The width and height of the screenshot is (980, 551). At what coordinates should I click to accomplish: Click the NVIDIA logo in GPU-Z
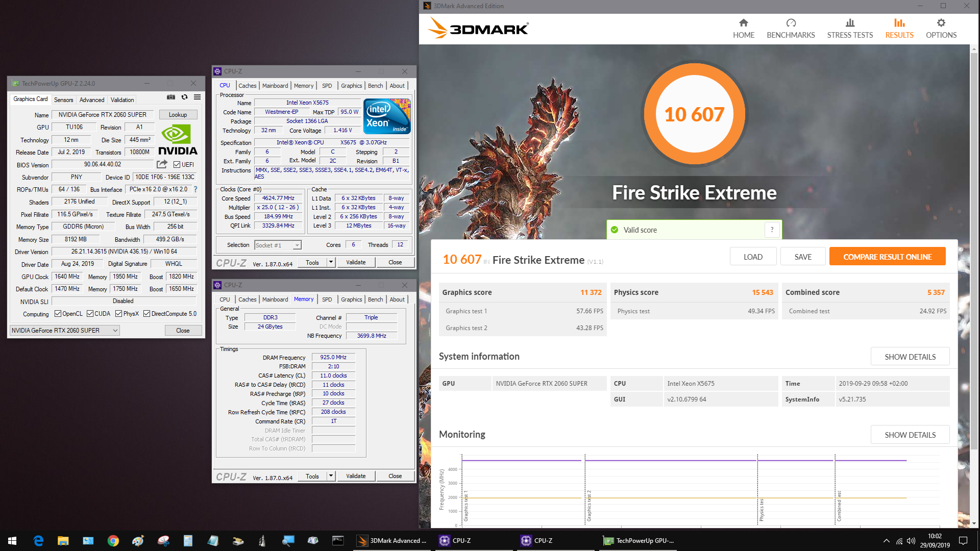pyautogui.click(x=178, y=140)
